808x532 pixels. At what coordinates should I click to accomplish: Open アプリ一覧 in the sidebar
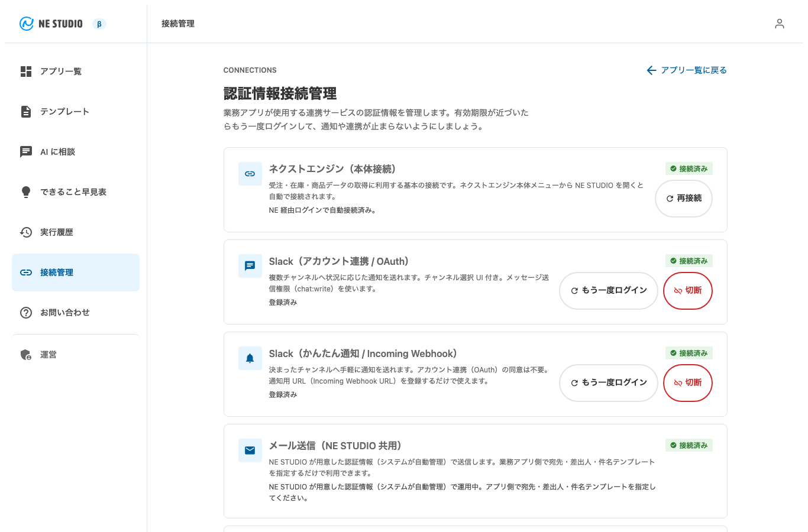(x=76, y=72)
